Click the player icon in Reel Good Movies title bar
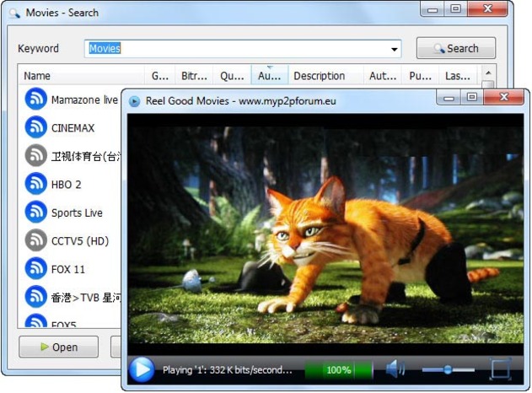The width and height of the screenshot is (532, 393). [x=135, y=101]
